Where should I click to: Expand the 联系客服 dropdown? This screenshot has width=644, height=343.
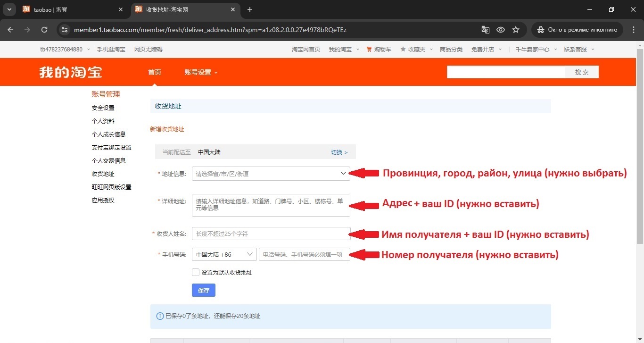[x=579, y=49]
